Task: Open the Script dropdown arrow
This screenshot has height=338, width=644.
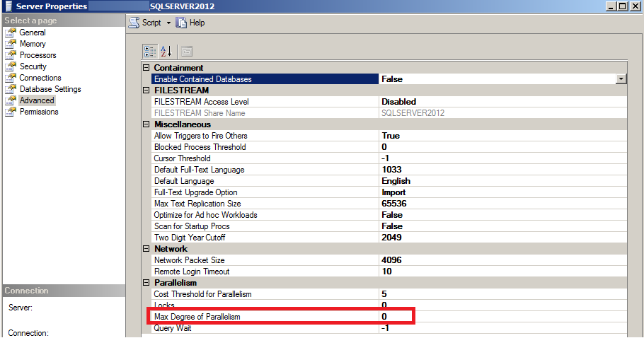Action: tap(169, 23)
